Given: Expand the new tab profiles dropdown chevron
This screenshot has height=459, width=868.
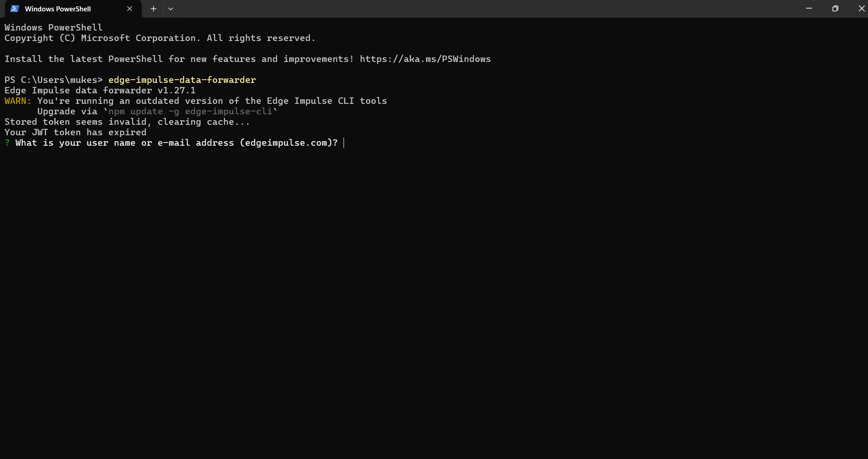Looking at the screenshot, I should tap(170, 9).
